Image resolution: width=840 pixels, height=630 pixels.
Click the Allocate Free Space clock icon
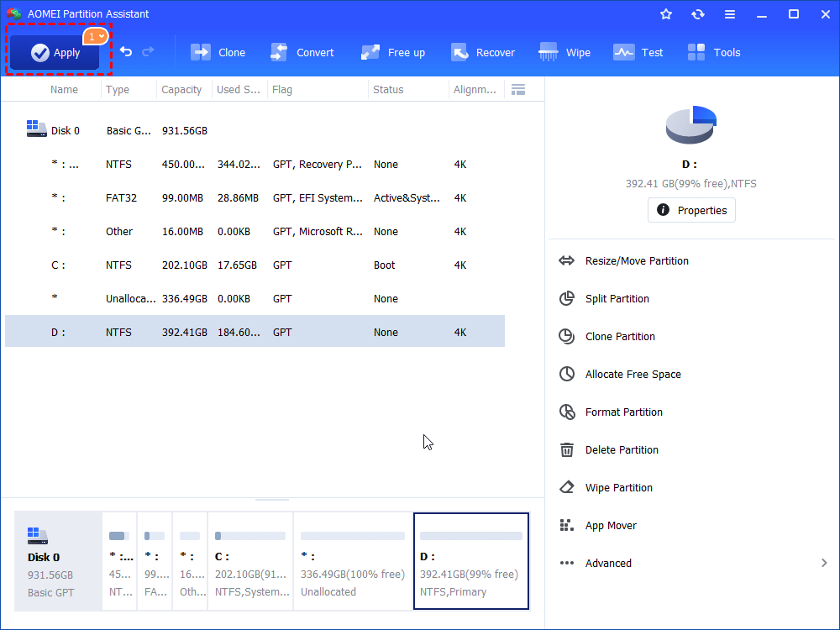click(566, 374)
